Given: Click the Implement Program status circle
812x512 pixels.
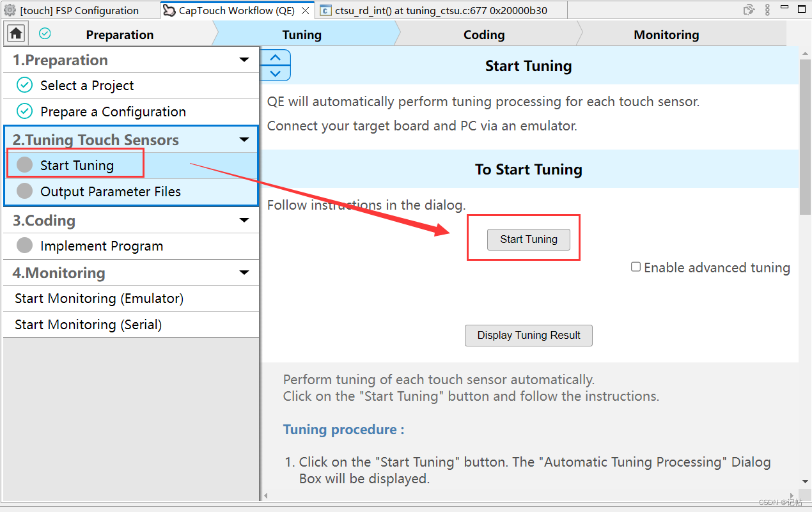Looking at the screenshot, I should (24, 245).
